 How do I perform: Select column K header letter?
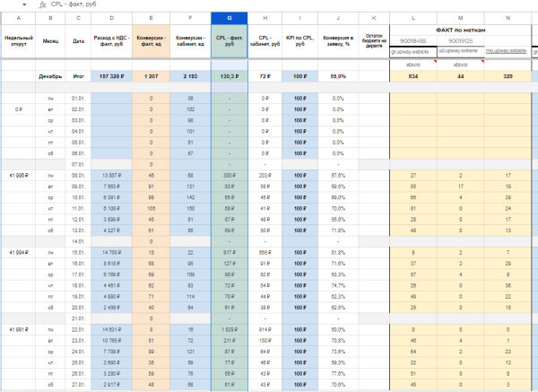click(x=373, y=18)
